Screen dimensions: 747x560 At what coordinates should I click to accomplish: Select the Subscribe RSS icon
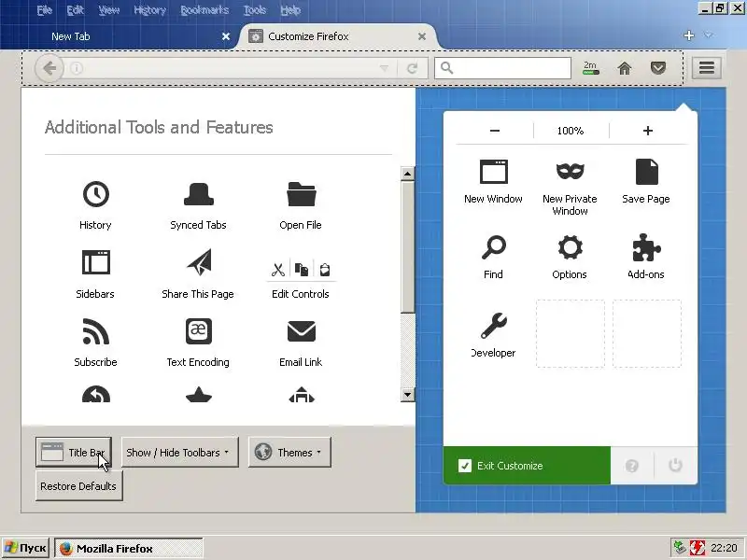click(96, 331)
